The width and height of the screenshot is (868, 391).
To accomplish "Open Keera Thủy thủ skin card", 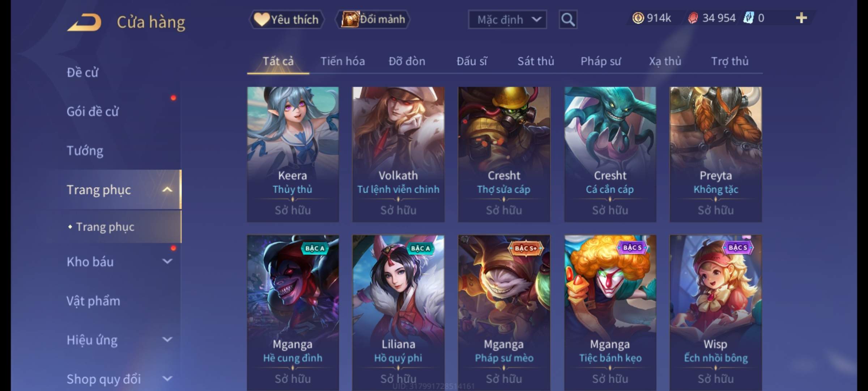I will pos(293,154).
